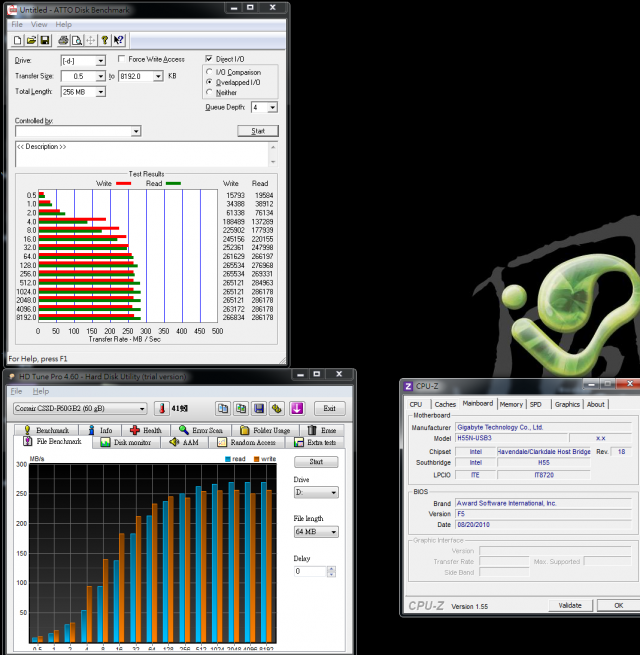Click the Open folder icon in ATTO toolbar

31,40
